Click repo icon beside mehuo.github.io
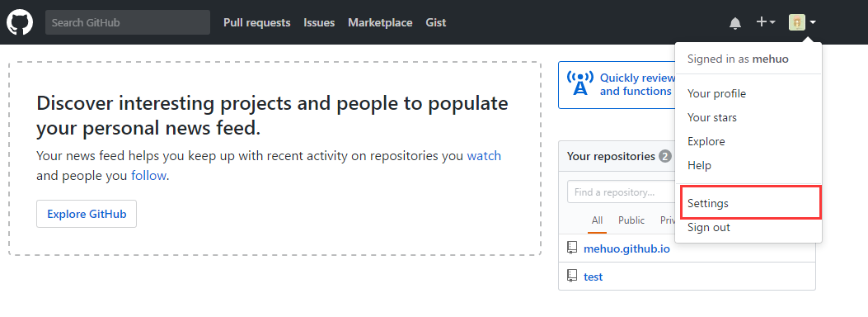The image size is (868, 317). (x=572, y=248)
